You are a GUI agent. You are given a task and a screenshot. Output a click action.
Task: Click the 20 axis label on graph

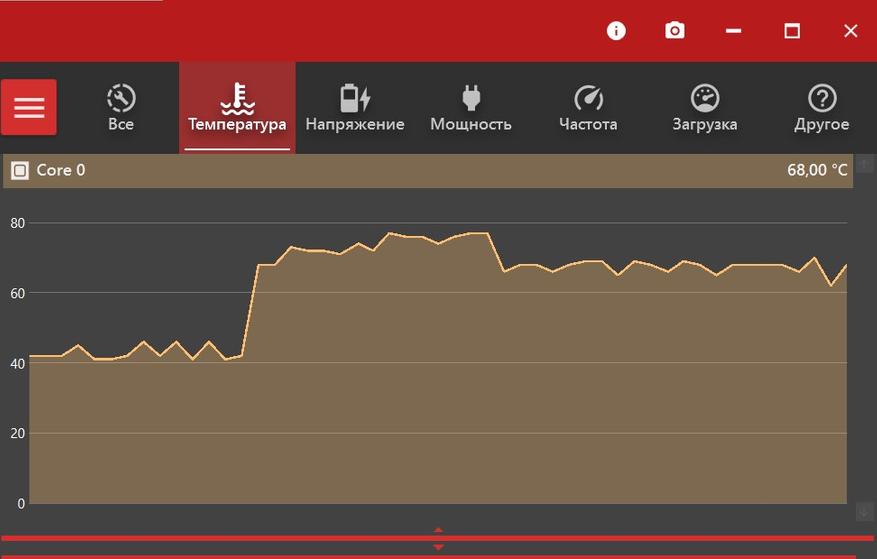click(17, 433)
